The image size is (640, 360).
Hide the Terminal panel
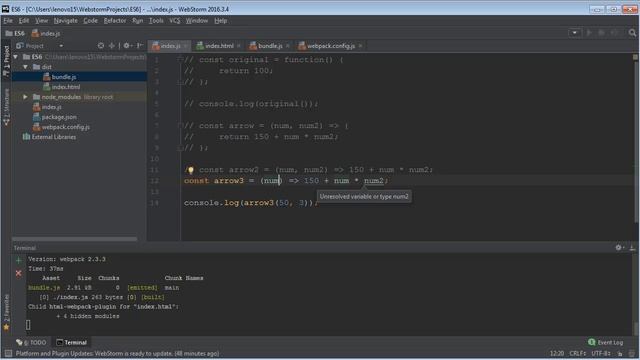(x=632, y=247)
